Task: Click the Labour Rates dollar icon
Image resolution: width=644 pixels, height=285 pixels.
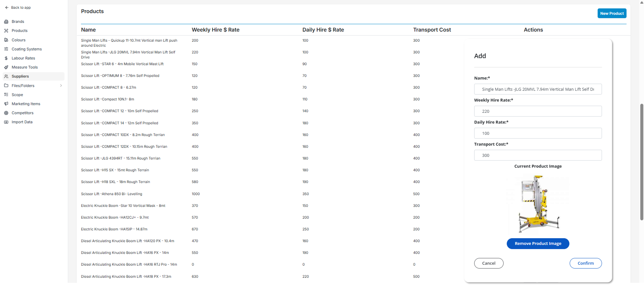Action: 6,58
